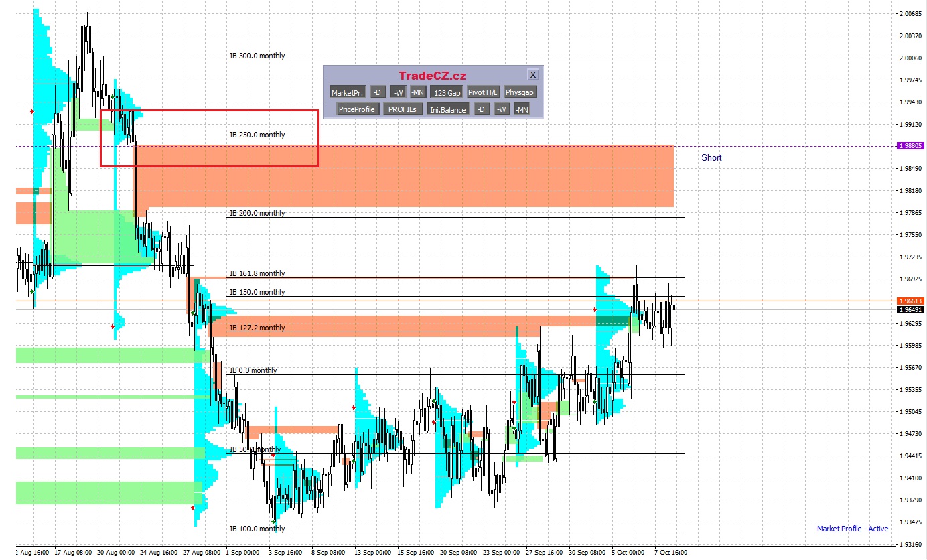Click the orange 1.96613 price label
The image size is (927, 560).
click(911, 301)
